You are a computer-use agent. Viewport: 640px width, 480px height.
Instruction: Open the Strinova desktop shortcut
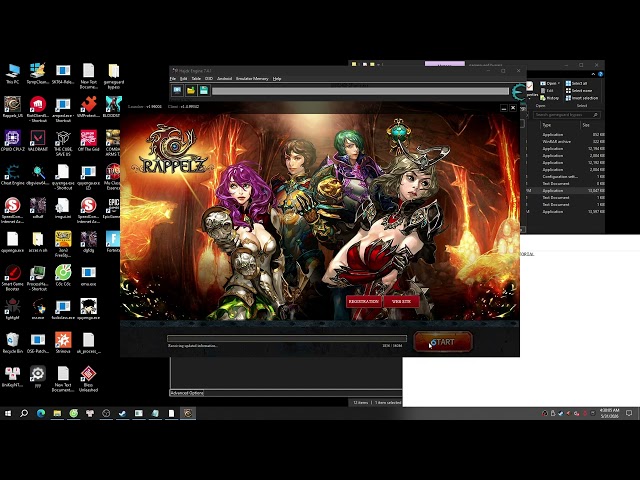click(x=63, y=343)
